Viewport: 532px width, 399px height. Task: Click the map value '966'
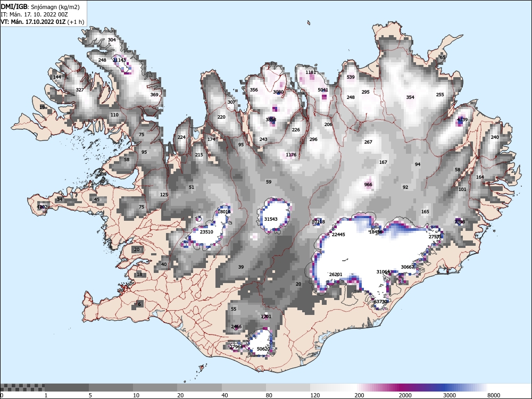pyautogui.click(x=368, y=185)
